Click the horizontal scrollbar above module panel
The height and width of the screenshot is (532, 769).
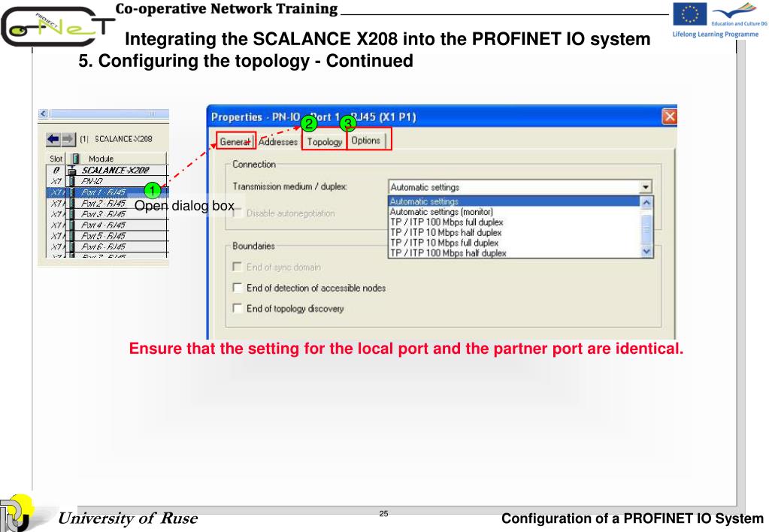(x=109, y=113)
